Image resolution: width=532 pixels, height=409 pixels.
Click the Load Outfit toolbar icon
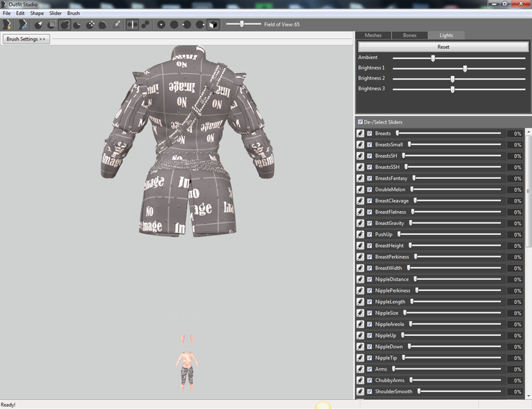[x=23, y=24]
